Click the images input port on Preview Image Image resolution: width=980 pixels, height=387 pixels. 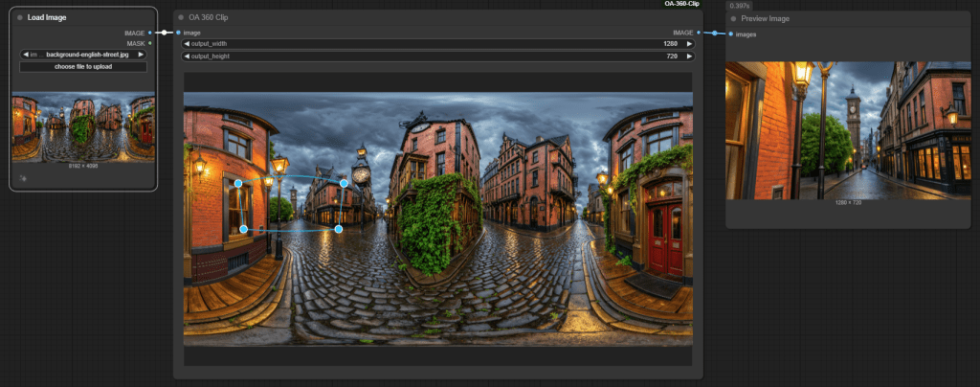pyautogui.click(x=730, y=34)
